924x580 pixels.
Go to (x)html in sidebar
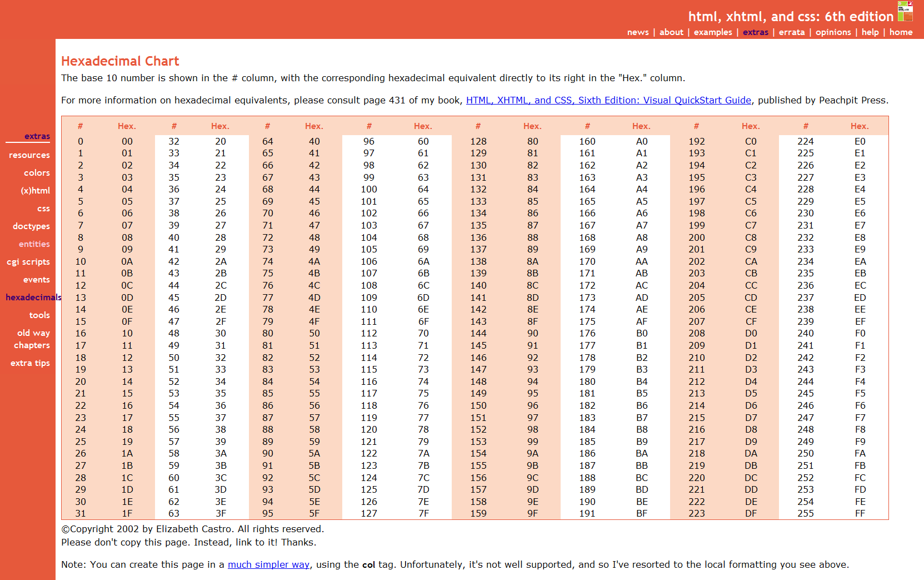(36, 191)
